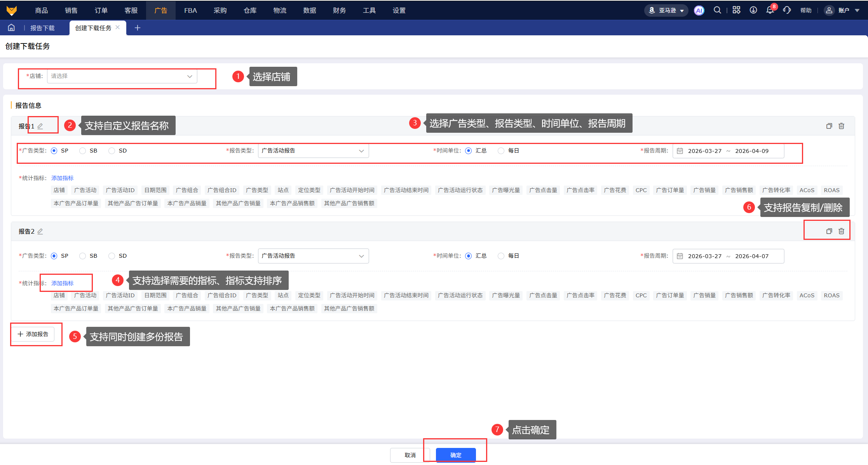Image resolution: width=868 pixels, height=465 pixels.
Task: Choose 每日 time unit in report 1
Action: pos(501,151)
